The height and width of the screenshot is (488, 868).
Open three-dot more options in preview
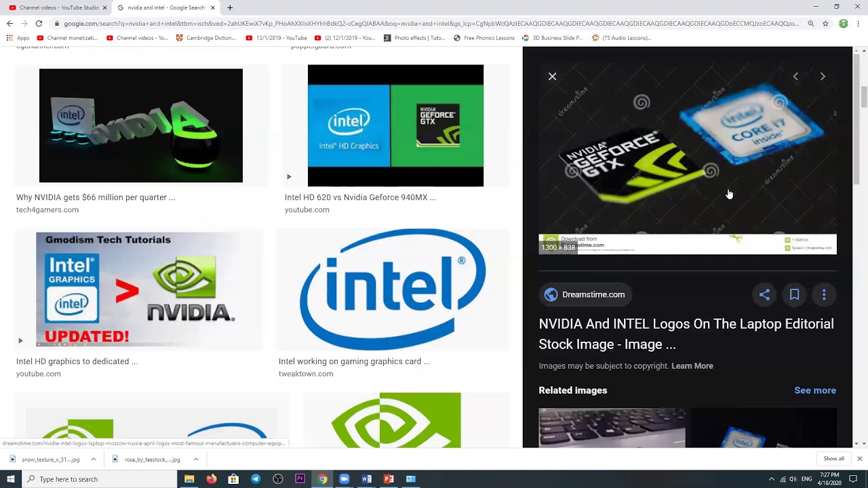click(x=824, y=294)
